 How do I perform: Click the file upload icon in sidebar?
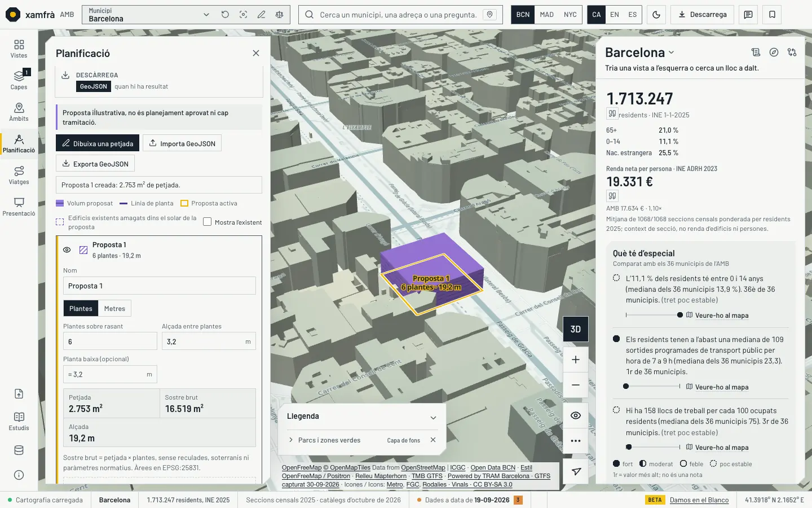[19, 394]
